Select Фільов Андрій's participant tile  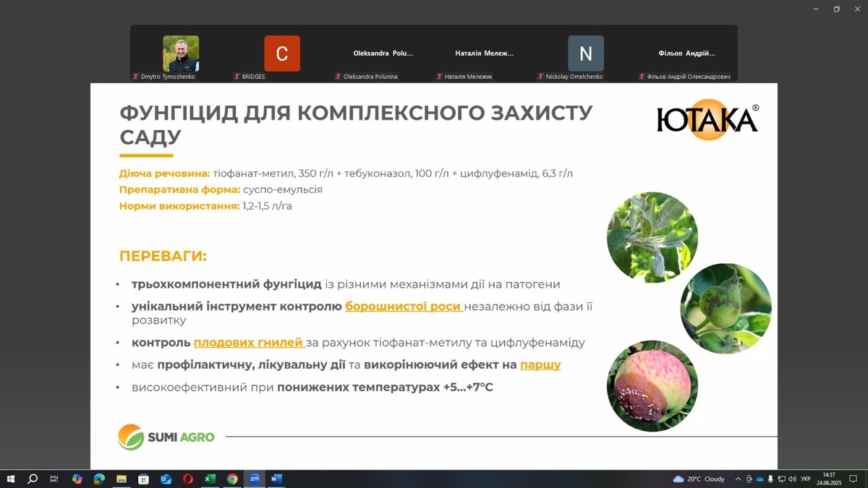click(x=687, y=53)
